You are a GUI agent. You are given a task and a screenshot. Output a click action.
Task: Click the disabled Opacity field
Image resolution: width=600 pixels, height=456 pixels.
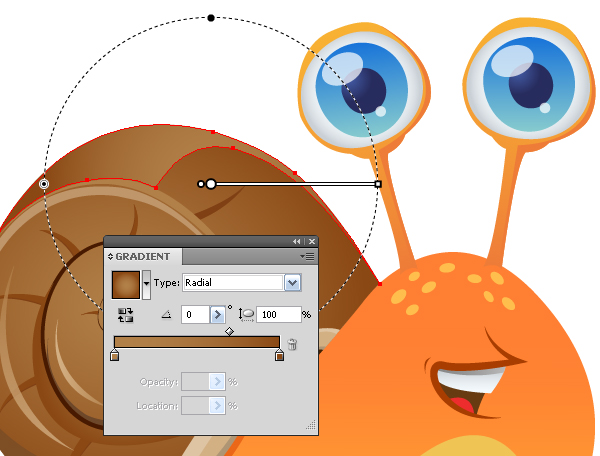tap(195, 382)
